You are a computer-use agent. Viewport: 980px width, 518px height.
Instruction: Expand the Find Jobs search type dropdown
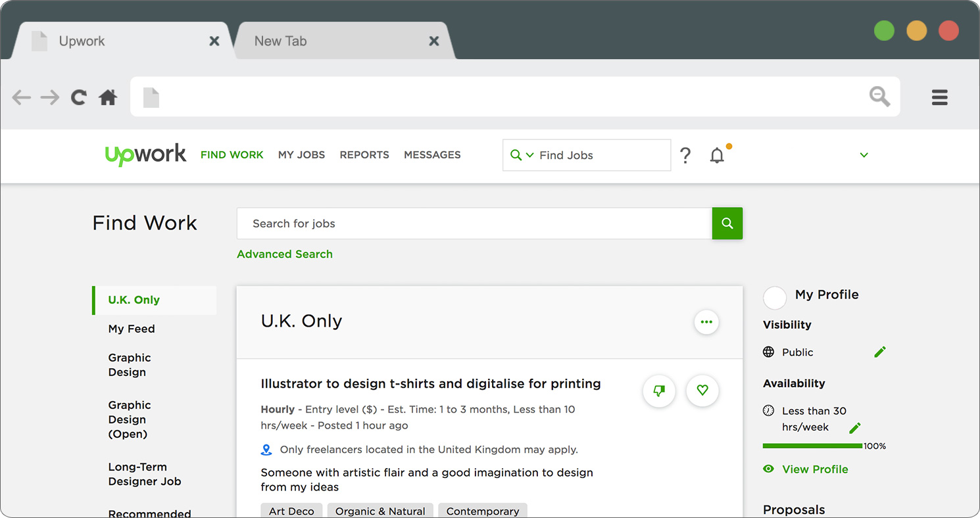pos(522,155)
